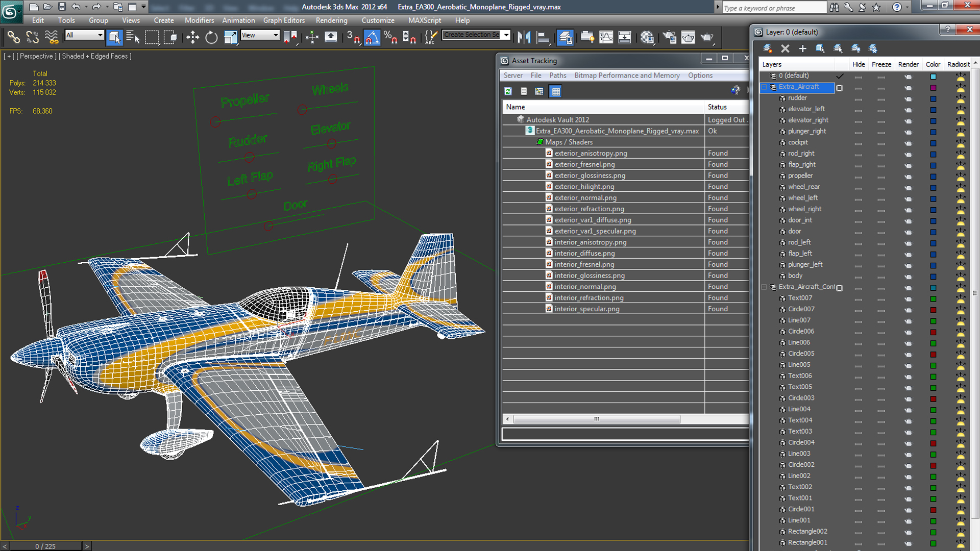Collapse the Extra_Aircraft_Cont layer

pyautogui.click(x=764, y=287)
